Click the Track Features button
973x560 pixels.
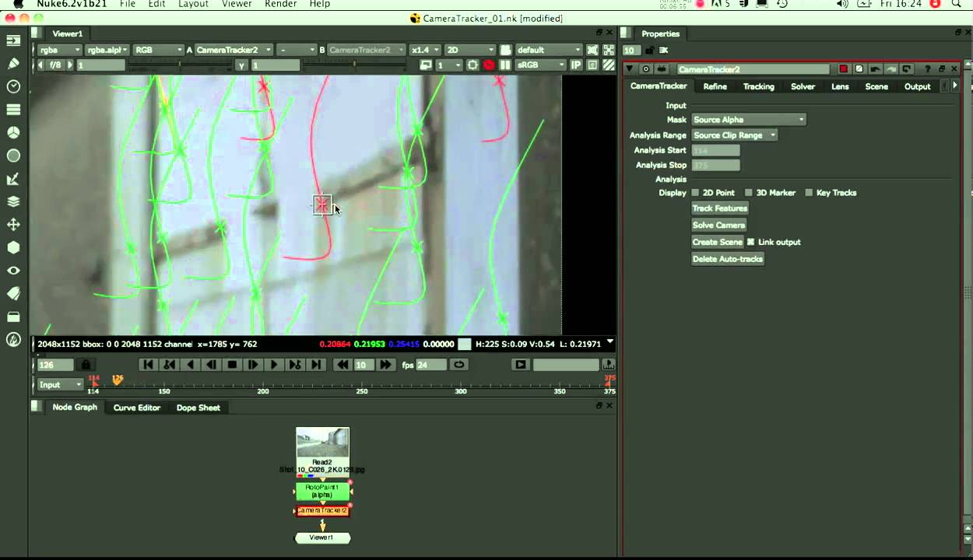pyautogui.click(x=720, y=208)
